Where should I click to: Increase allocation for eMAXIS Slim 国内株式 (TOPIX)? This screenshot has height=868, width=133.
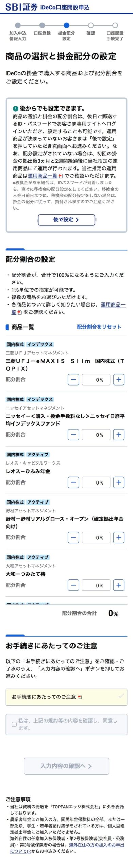point(118,379)
